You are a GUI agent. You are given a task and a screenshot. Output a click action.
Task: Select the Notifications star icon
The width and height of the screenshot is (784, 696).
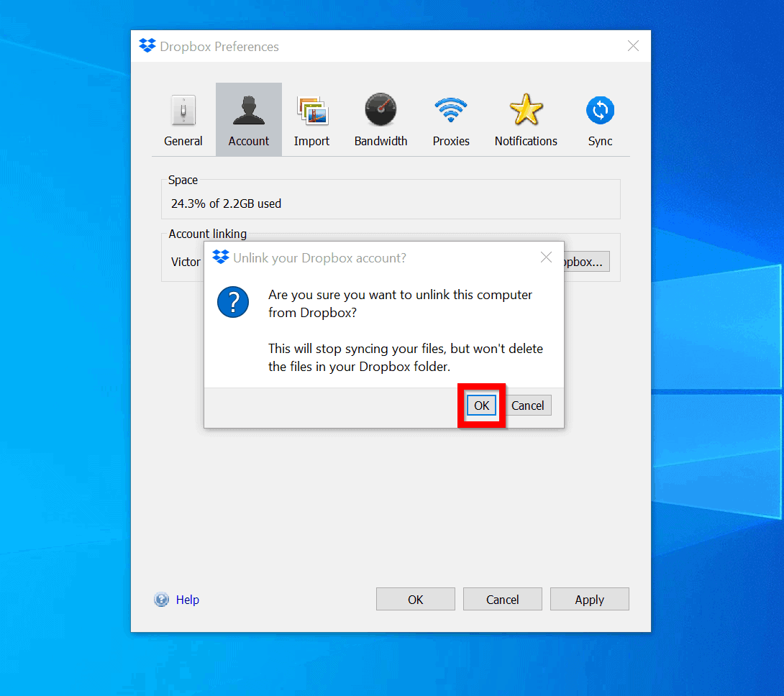(x=525, y=109)
